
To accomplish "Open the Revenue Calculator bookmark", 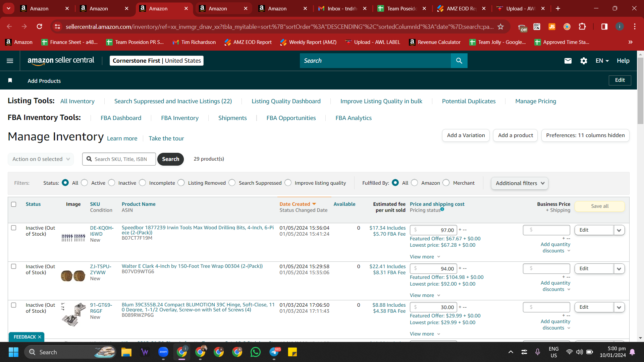I will point(435,42).
